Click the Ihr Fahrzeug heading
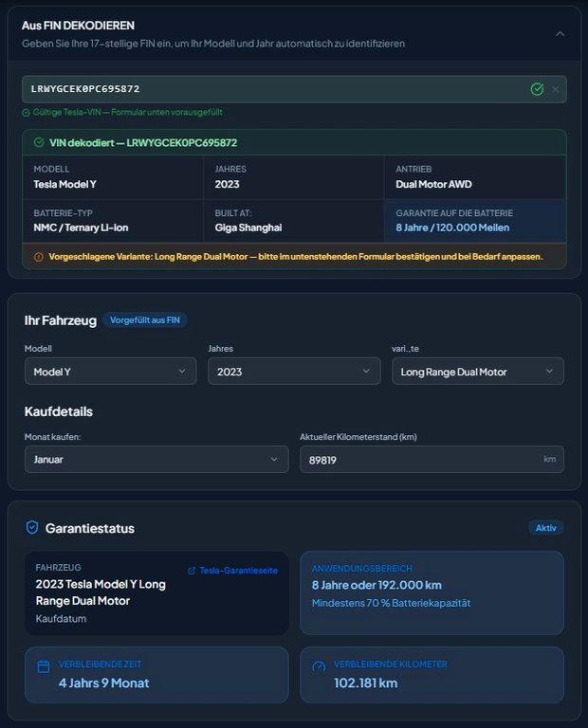This screenshot has height=728, width=588. pyautogui.click(x=61, y=320)
